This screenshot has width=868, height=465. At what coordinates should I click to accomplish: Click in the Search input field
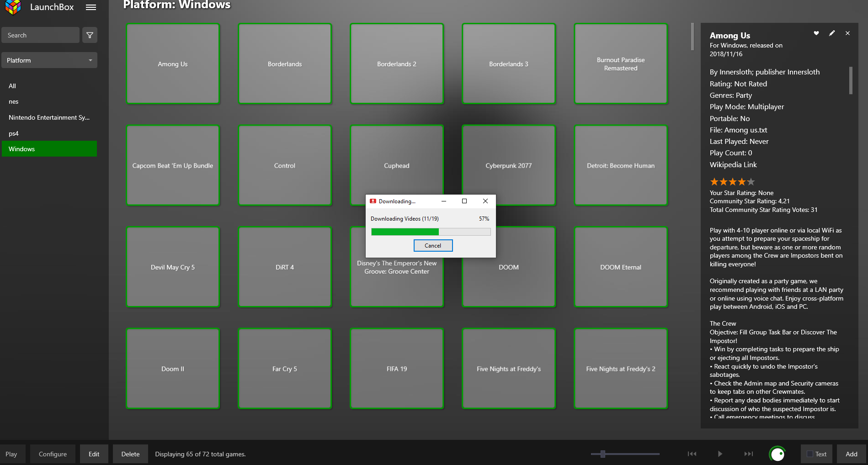41,35
